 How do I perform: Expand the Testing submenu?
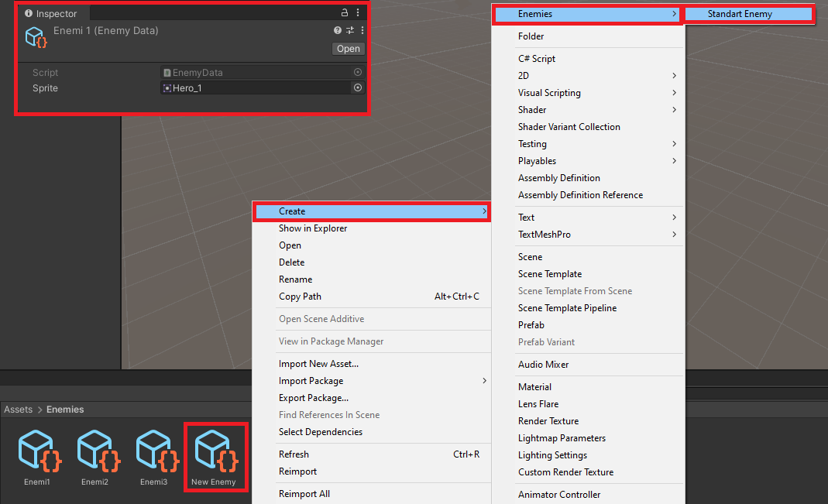click(x=588, y=144)
